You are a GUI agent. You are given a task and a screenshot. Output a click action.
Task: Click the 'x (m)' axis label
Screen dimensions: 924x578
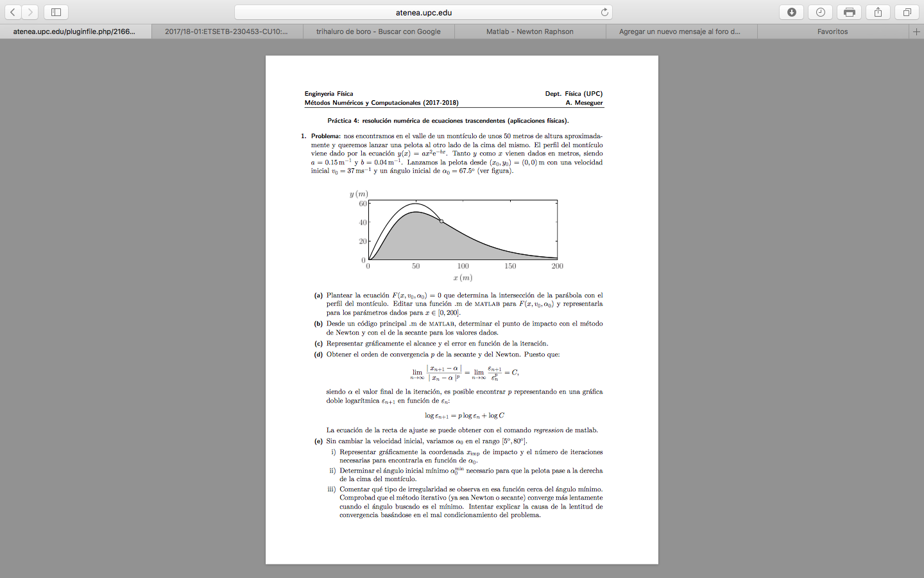pyautogui.click(x=463, y=278)
